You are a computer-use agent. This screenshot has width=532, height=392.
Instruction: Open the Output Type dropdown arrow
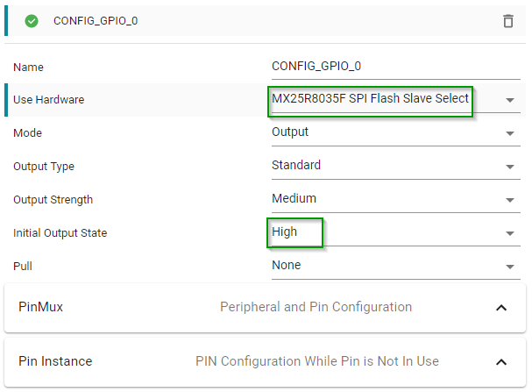(509, 167)
